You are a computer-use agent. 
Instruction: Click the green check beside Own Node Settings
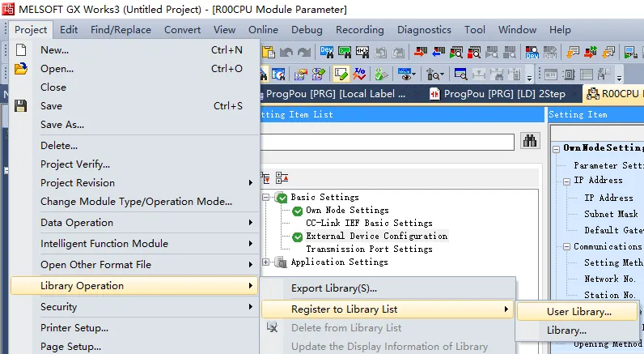[x=297, y=211]
